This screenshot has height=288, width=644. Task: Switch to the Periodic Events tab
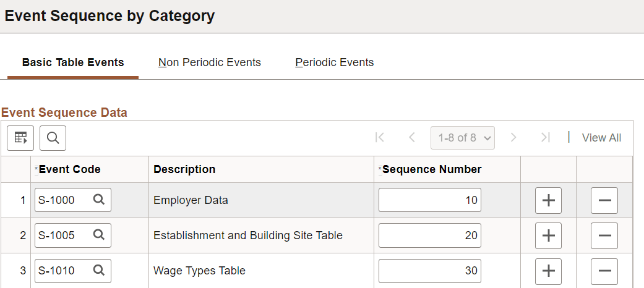pyautogui.click(x=335, y=62)
